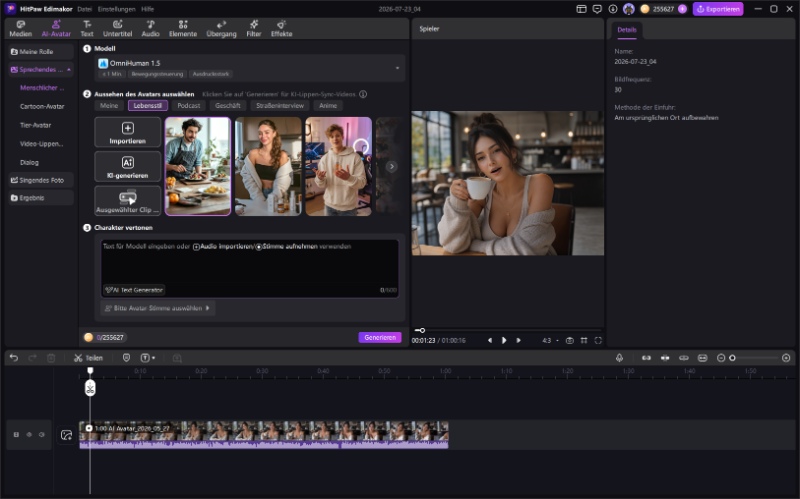Select the Geschäft avatar category

pos(228,106)
